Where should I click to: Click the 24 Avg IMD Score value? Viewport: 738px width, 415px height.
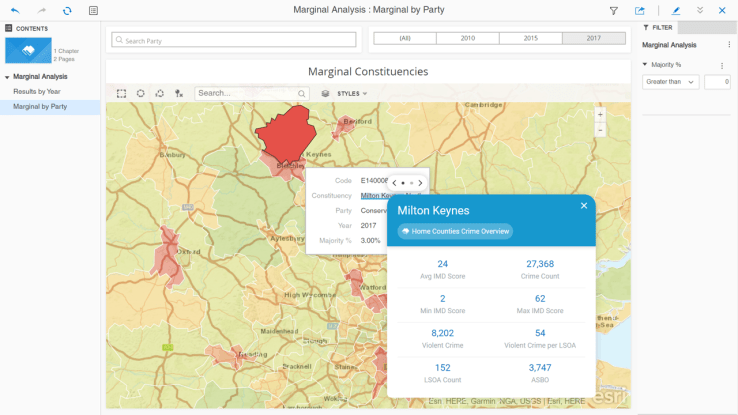(442, 264)
